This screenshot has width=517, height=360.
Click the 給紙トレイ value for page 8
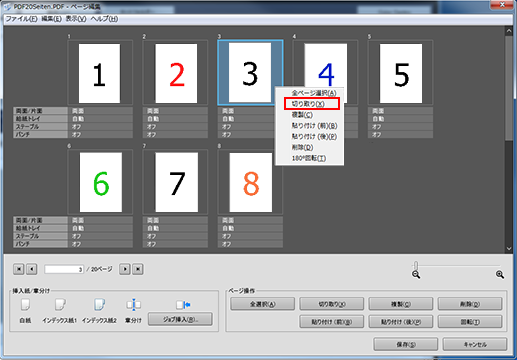(250, 228)
